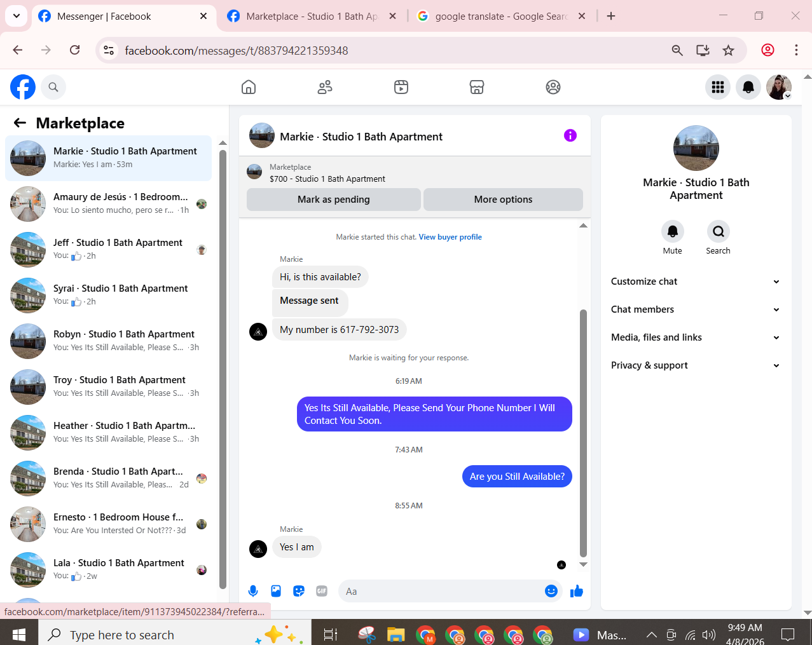Click Windows taskbar search box
This screenshot has width=812, height=645.
point(175,635)
